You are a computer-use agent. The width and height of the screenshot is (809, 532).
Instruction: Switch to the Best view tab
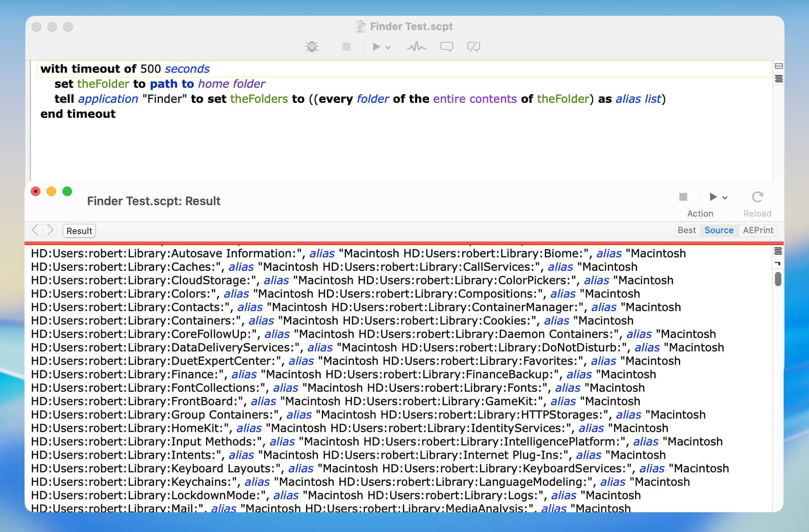[x=686, y=230]
